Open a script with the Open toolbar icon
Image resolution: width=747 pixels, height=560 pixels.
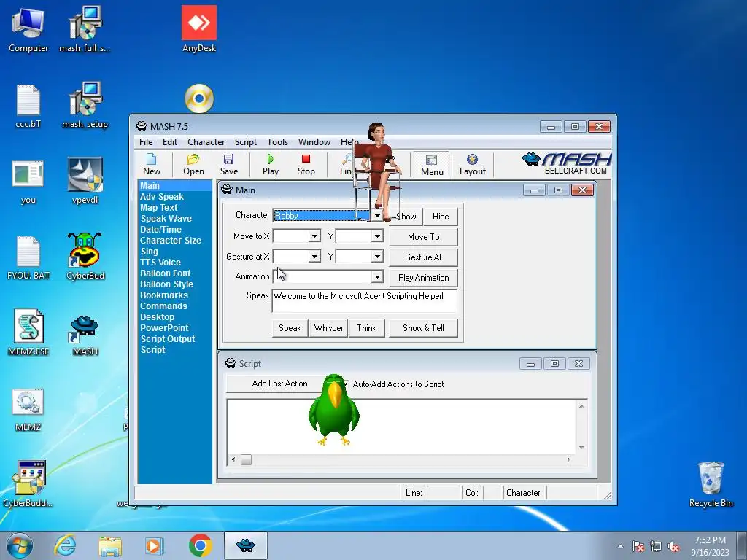coord(193,164)
